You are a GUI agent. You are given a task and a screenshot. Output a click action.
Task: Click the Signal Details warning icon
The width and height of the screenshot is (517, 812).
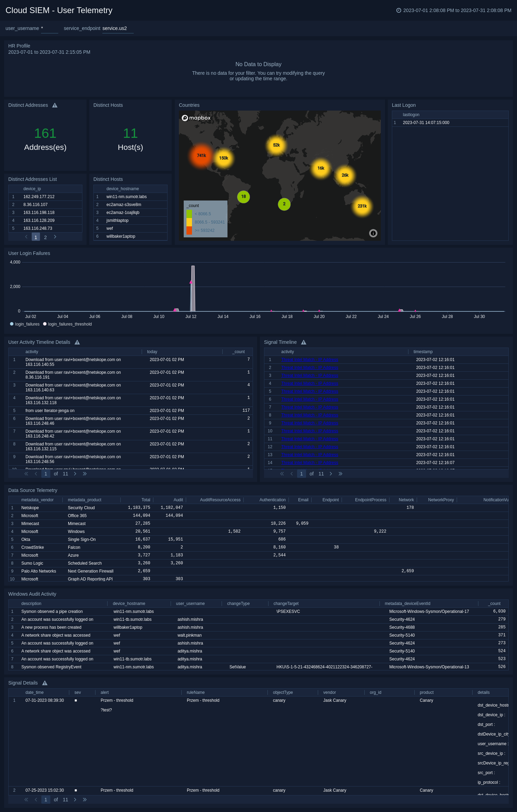point(45,683)
